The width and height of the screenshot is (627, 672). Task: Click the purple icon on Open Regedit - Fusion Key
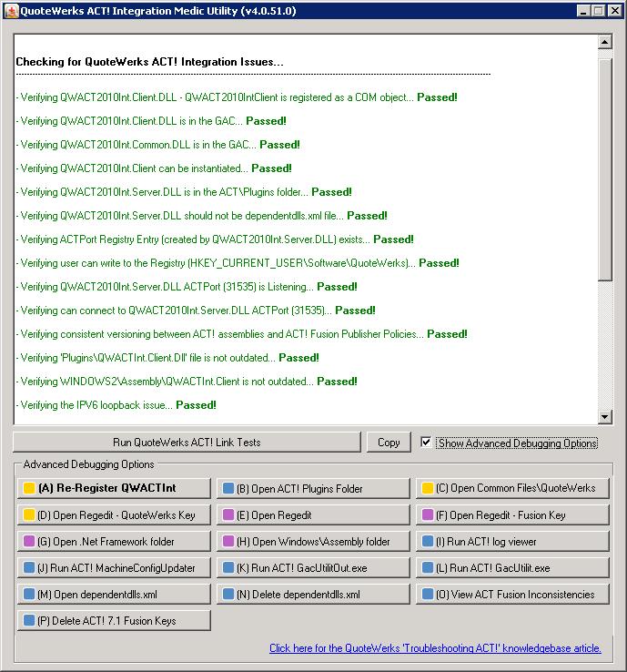[428, 514]
